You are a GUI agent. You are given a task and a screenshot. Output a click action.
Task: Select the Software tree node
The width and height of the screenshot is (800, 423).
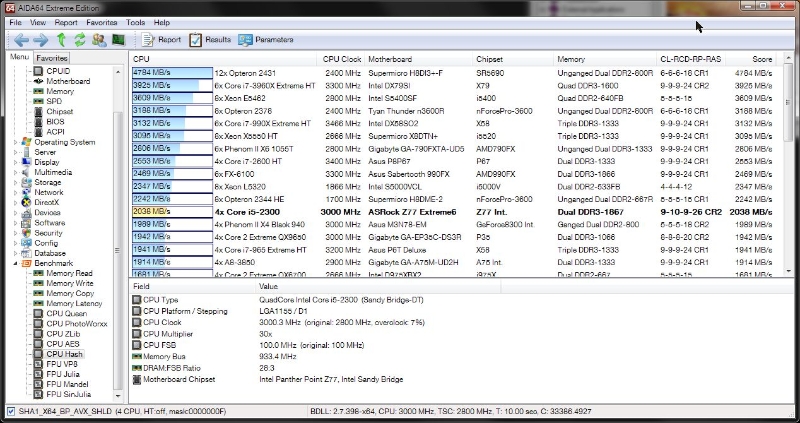[49, 223]
